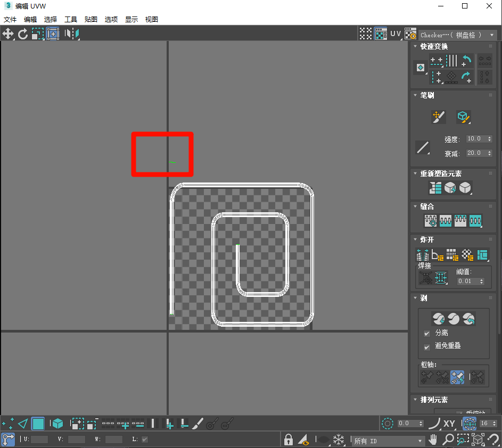Open the 贴图 menu
Image resolution: width=502 pixels, height=448 pixels.
pyautogui.click(x=91, y=20)
